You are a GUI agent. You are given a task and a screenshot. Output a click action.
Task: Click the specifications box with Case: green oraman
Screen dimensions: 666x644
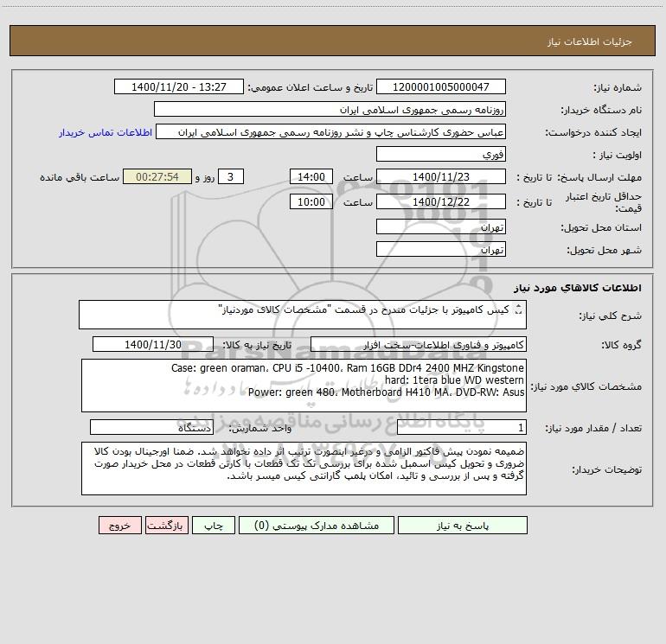click(304, 386)
